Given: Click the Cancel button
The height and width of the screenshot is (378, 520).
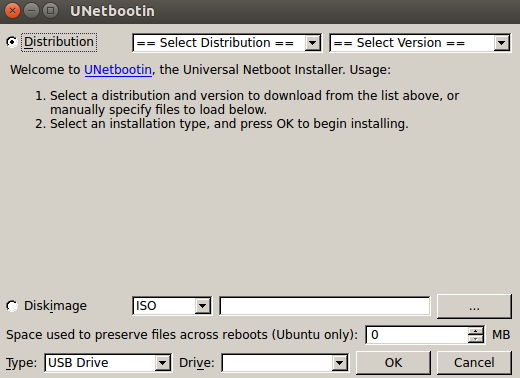Looking at the screenshot, I should (474, 363).
